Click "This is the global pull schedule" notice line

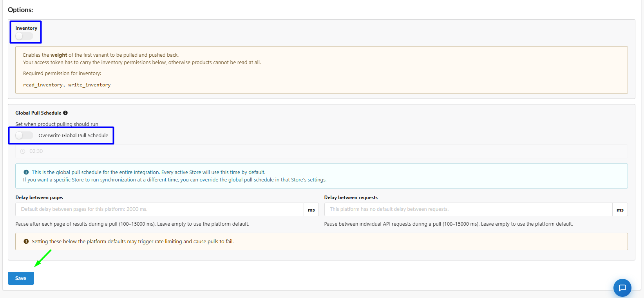pyautogui.click(x=148, y=172)
